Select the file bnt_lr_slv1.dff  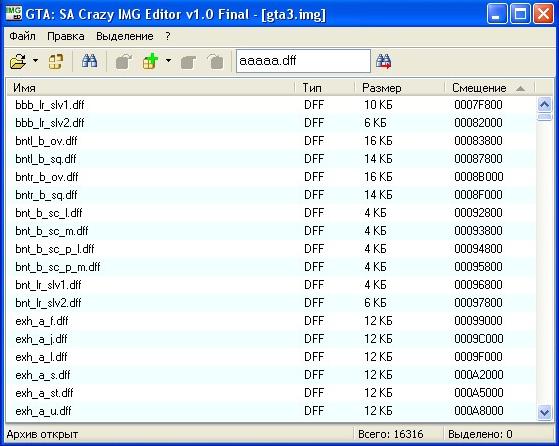coord(48,285)
